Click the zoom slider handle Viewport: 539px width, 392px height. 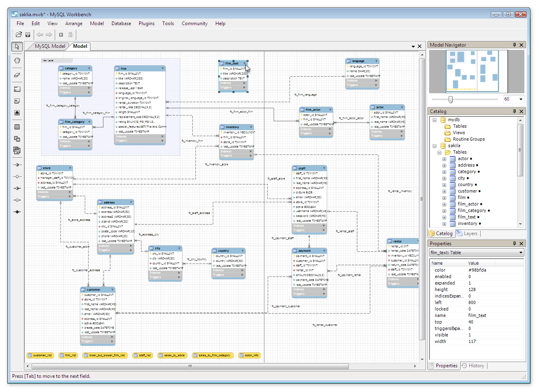[451, 99]
